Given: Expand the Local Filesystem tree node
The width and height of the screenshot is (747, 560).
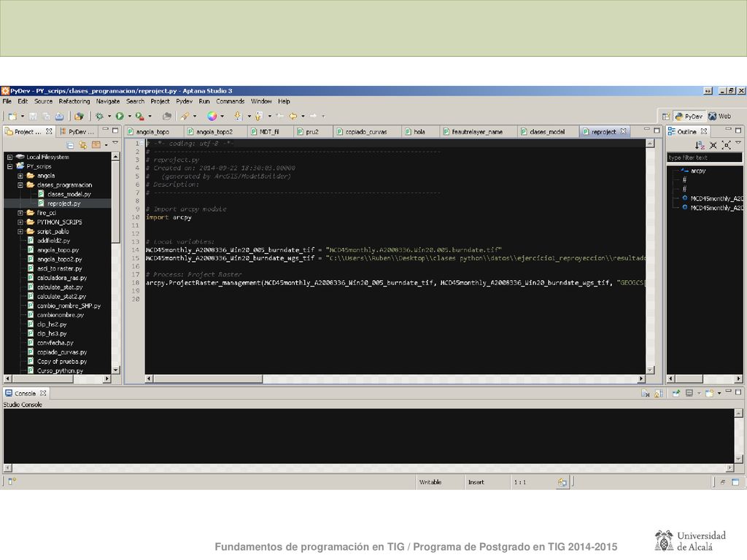Looking at the screenshot, I should (9, 157).
